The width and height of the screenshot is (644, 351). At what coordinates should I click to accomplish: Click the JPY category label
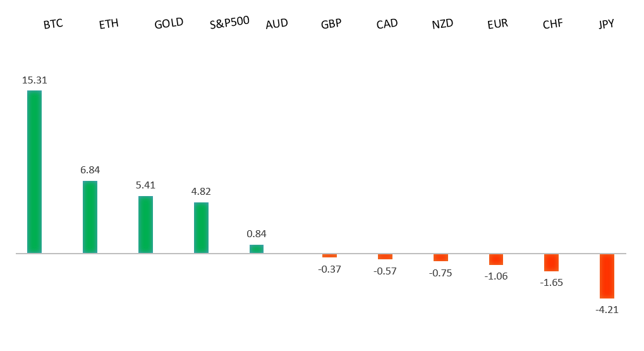point(606,25)
